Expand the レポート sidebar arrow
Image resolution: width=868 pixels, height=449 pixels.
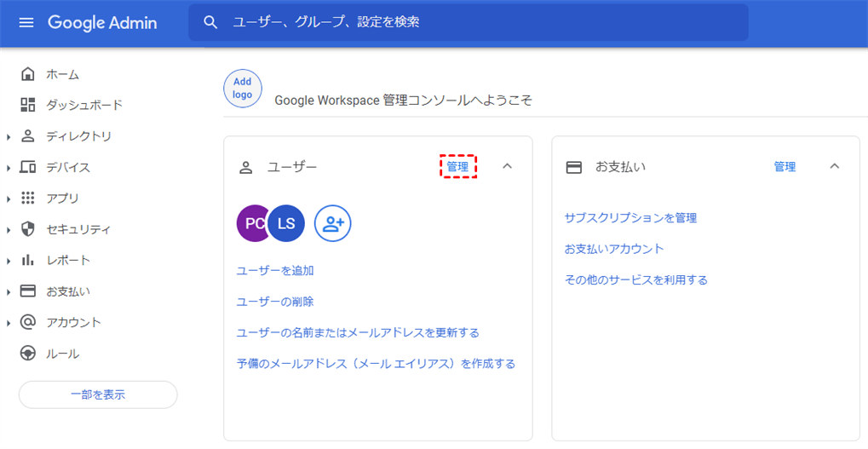tap(9, 261)
